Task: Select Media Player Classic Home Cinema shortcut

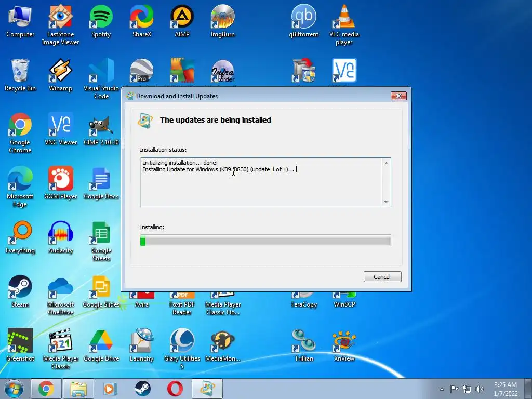Action: tap(222, 303)
